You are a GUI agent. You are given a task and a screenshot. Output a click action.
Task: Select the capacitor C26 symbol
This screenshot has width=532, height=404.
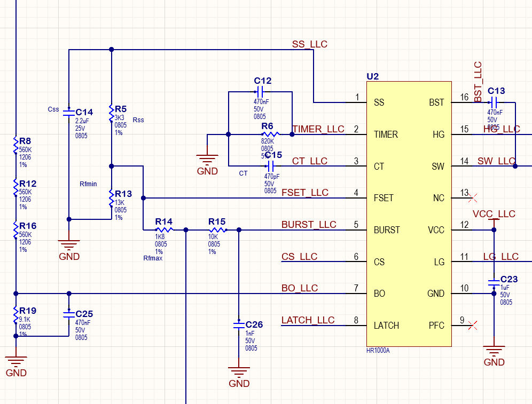click(x=239, y=324)
